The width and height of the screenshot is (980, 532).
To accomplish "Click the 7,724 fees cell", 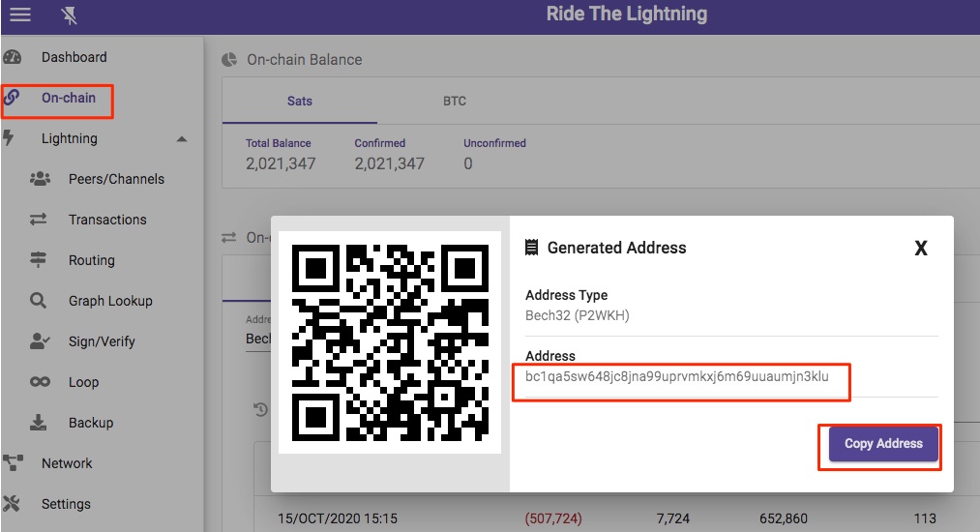I will tap(673, 518).
